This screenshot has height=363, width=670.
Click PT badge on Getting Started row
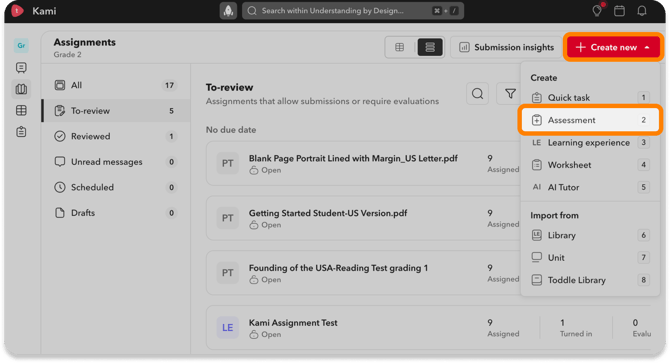(x=227, y=218)
